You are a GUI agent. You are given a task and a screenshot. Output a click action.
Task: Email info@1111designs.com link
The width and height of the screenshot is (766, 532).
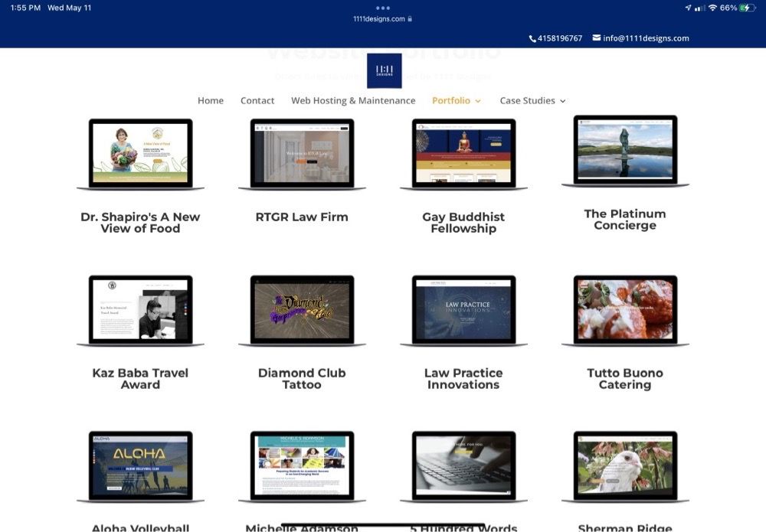click(646, 38)
